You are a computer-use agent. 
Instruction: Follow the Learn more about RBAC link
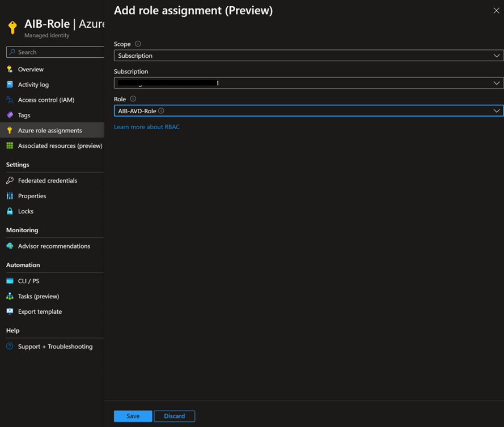147,127
